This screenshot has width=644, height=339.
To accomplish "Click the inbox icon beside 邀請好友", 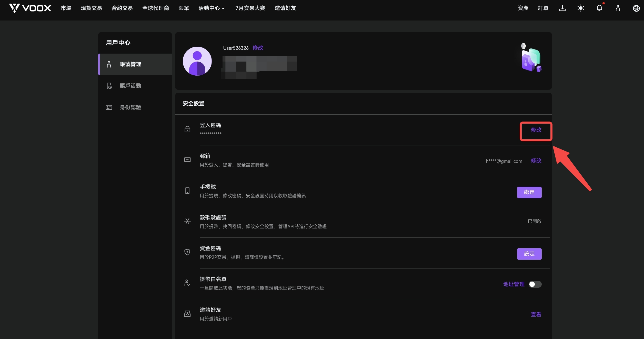I will coord(187,314).
